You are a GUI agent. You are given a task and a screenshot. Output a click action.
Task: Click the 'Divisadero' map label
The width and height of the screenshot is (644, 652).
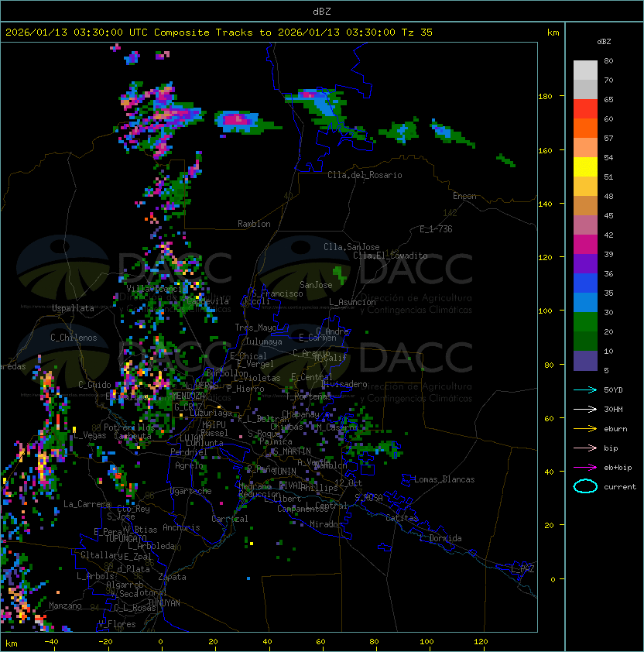coord(344,384)
